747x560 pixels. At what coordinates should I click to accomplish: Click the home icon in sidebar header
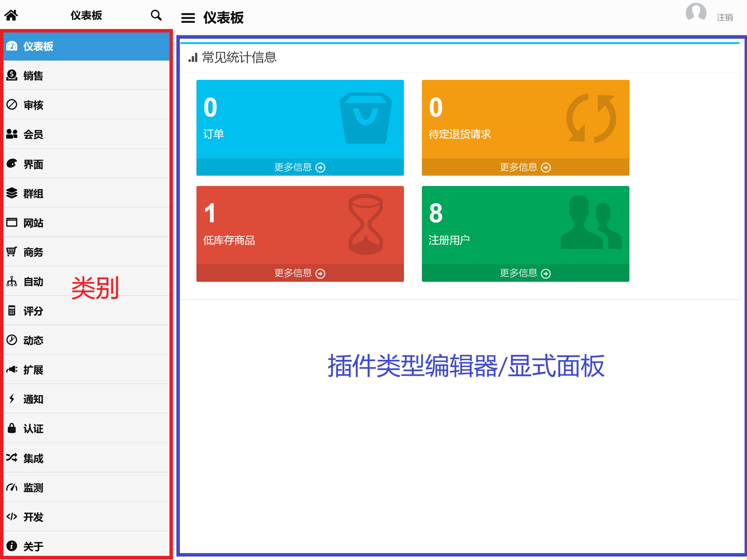pos(11,15)
